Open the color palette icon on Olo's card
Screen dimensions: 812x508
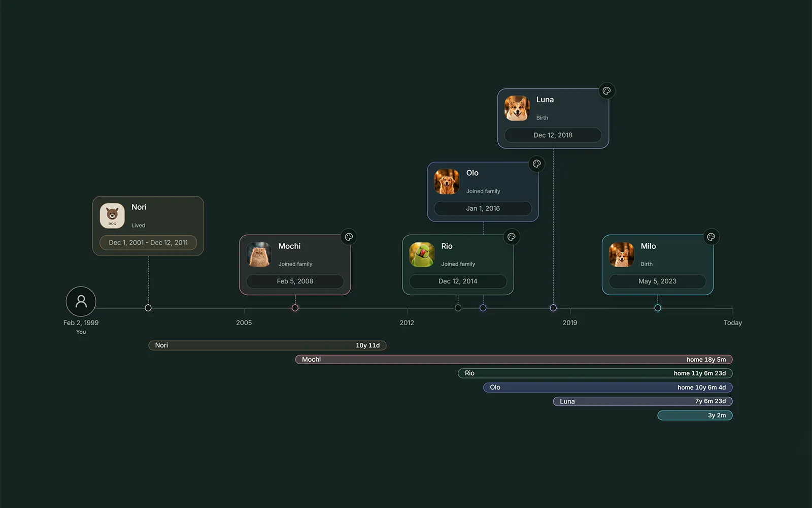pos(536,164)
